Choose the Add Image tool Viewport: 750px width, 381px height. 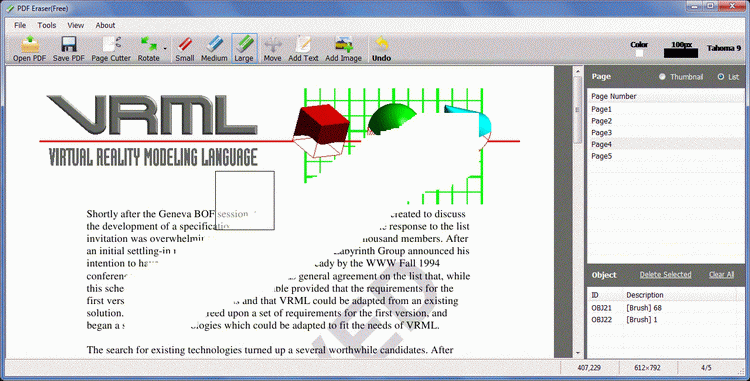pyautogui.click(x=343, y=49)
